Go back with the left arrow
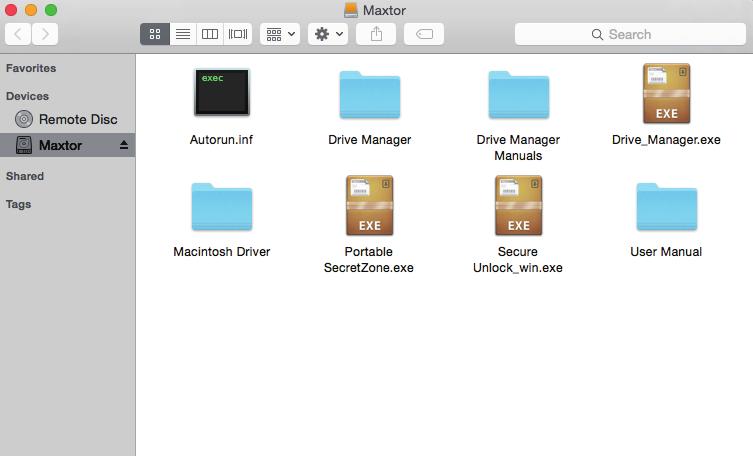This screenshot has height=456, width=753. click(18, 34)
